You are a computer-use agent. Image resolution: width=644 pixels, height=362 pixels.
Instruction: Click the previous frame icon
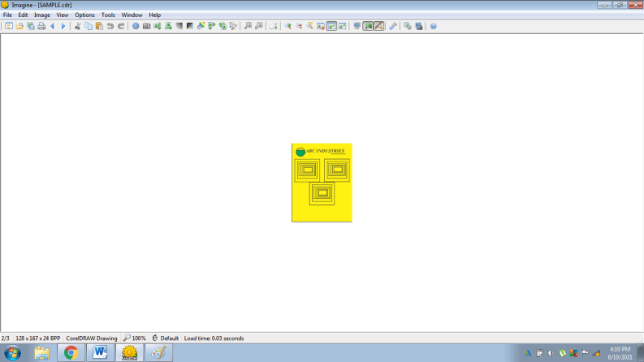point(248,26)
